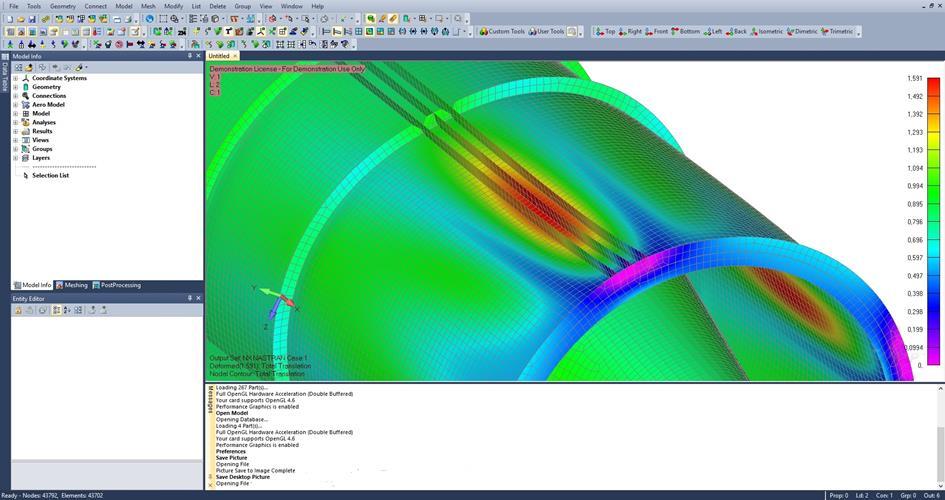Expand the Views tree node
This screenshot has height=500, width=945.
point(16,140)
